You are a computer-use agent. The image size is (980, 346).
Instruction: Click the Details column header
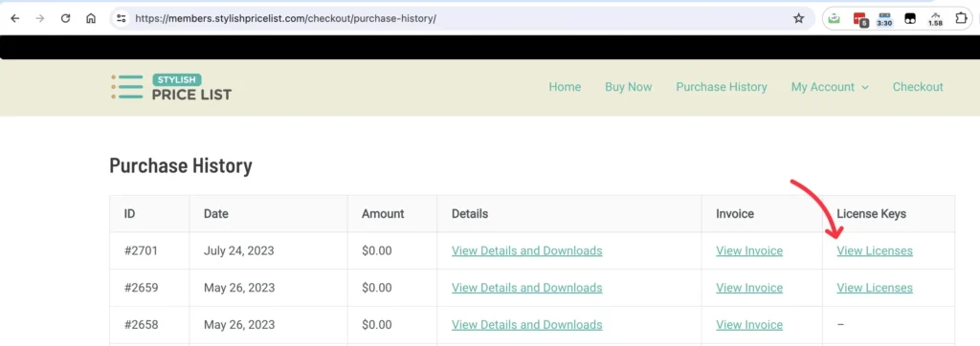[568, 213]
